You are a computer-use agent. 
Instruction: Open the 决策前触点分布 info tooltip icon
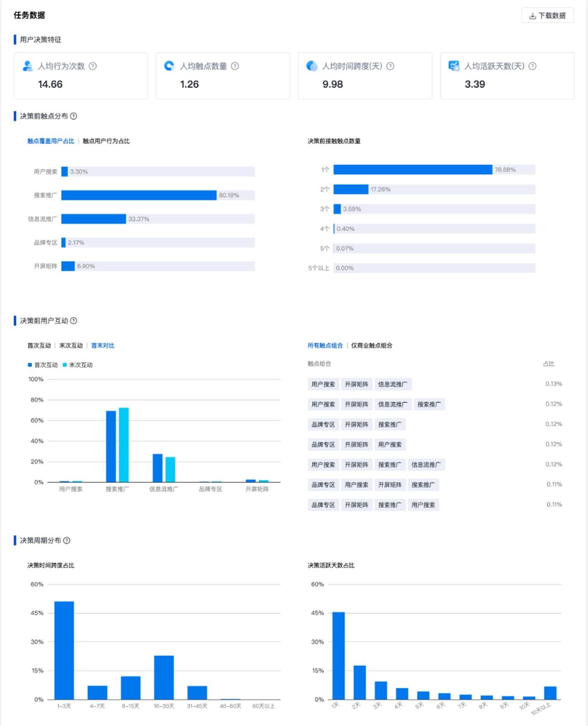pyautogui.click(x=74, y=116)
